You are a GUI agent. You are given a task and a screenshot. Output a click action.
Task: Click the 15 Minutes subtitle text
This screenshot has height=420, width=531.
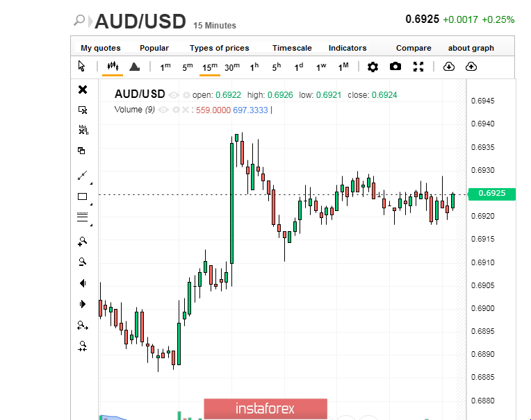pyautogui.click(x=215, y=26)
